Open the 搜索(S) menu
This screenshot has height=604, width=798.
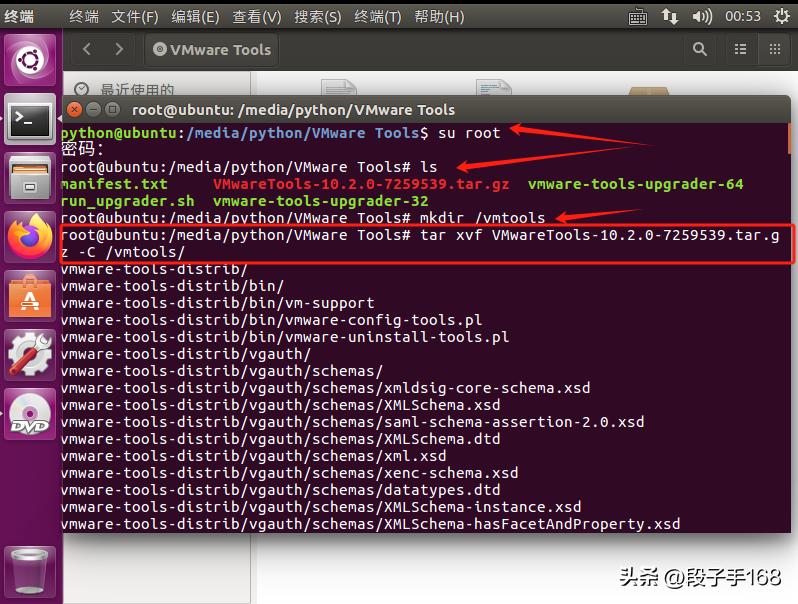coord(318,17)
